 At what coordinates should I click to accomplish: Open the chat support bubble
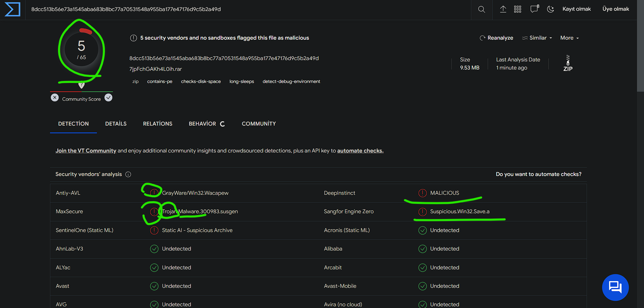[615, 288]
